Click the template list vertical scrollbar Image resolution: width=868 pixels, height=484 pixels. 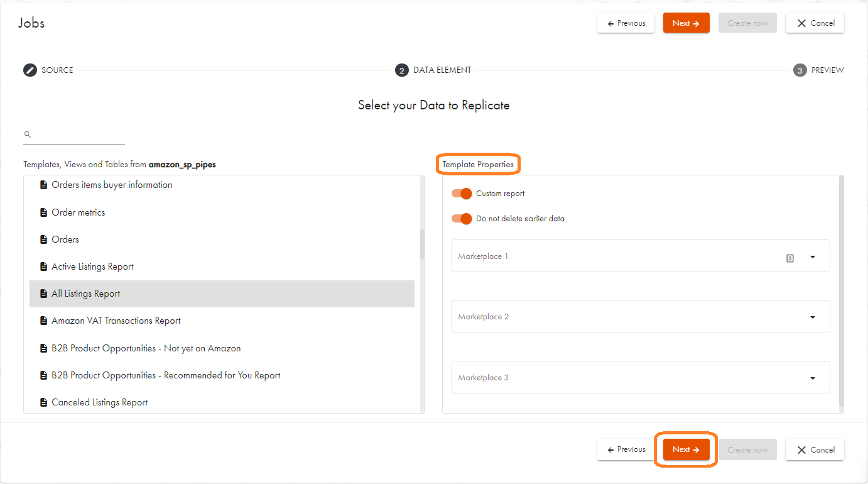[422, 245]
